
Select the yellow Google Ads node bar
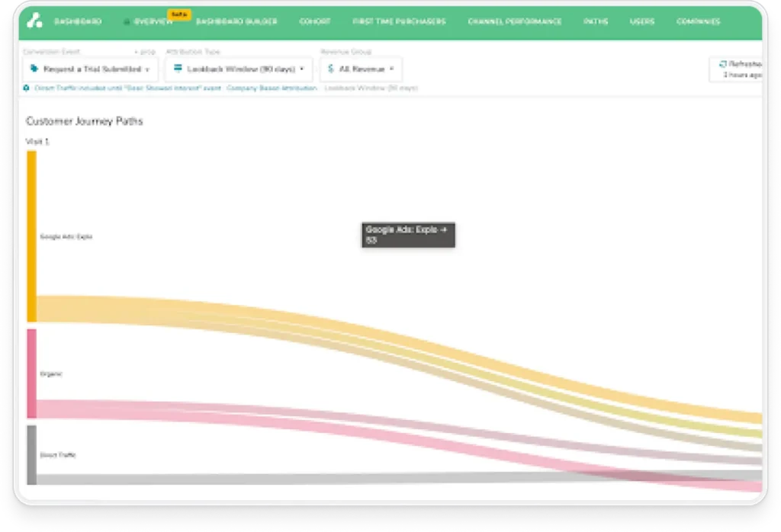click(x=32, y=236)
